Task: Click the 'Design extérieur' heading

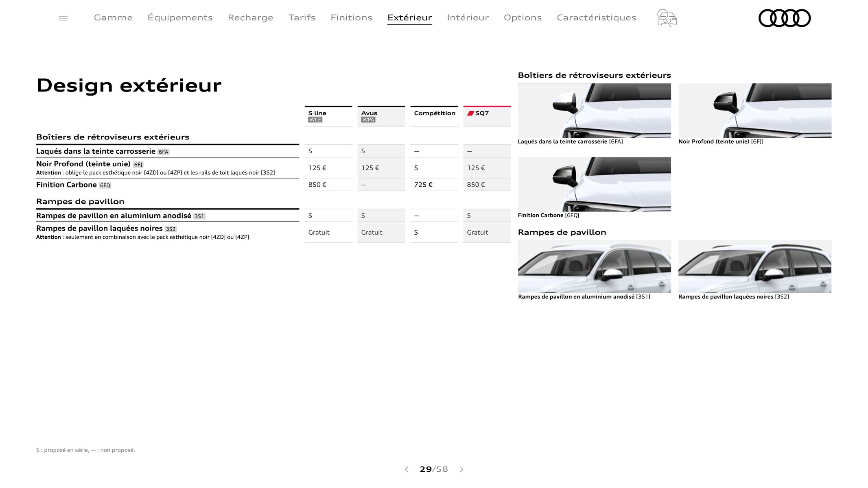Action: (x=129, y=85)
